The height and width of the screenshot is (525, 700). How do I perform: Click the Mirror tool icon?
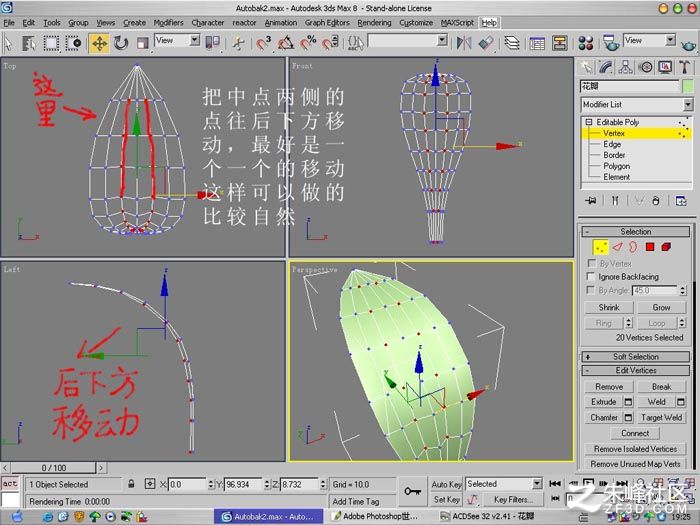tap(464, 43)
